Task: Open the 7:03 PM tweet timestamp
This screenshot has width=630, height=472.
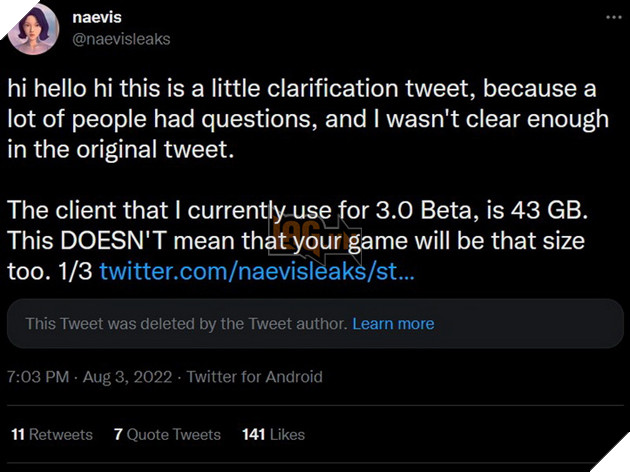Action: coord(38,377)
